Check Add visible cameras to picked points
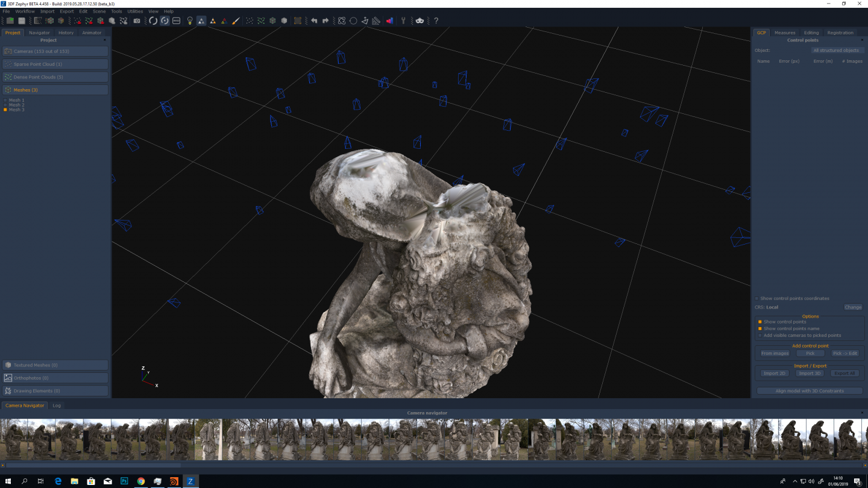 coord(759,336)
